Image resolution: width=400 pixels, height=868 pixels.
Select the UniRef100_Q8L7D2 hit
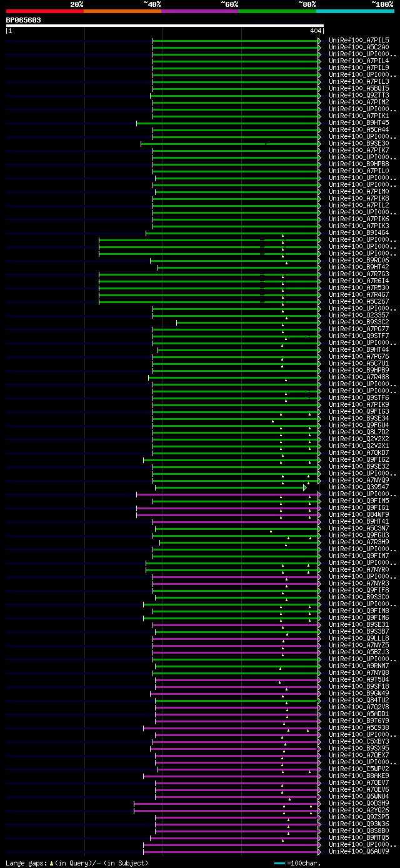coord(359,432)
